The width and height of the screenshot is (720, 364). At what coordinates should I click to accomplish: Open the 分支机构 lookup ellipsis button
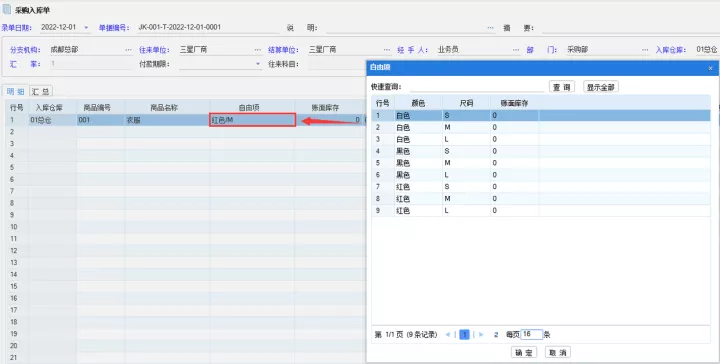tap(129, 50)
